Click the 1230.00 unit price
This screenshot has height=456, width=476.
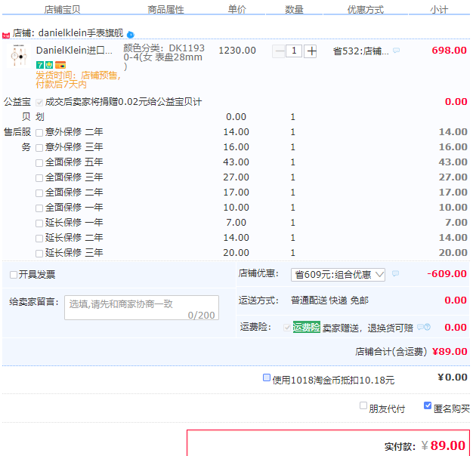(x=237, y=51)
